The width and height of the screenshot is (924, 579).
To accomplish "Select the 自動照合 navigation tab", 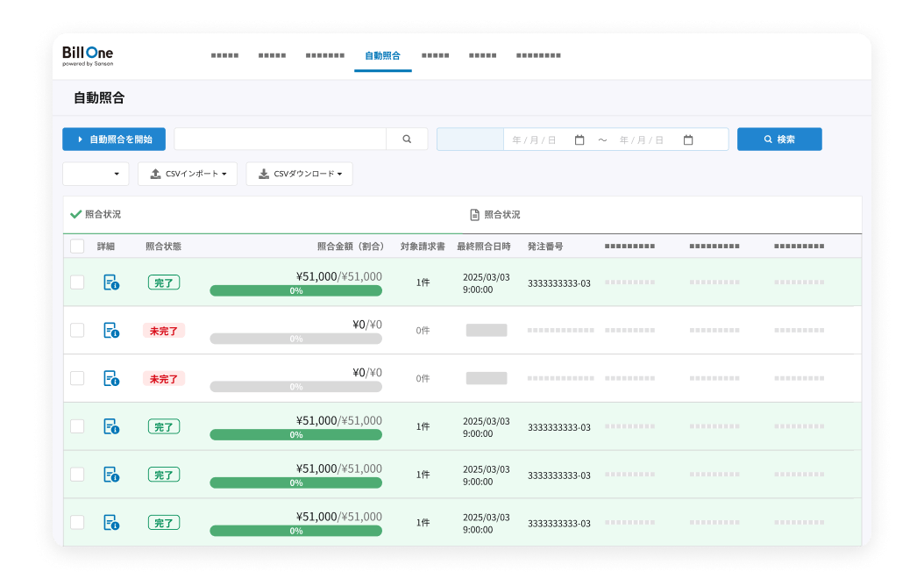I will 382,55.
